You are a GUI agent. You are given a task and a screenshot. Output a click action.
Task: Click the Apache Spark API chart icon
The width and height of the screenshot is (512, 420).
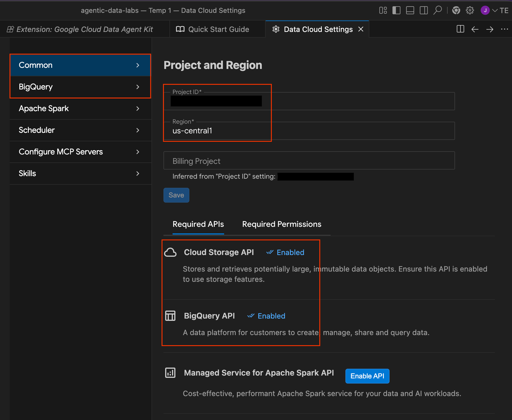pyautogui.click(x=170, y=373)
